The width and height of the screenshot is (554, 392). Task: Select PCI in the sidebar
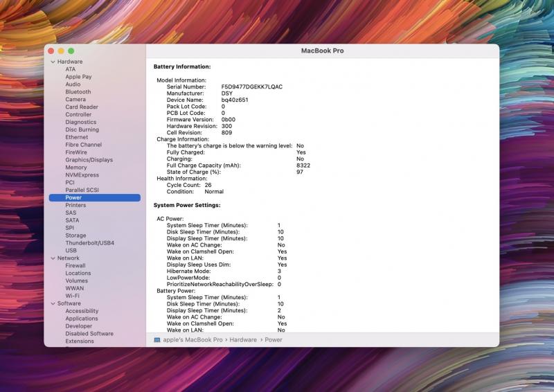pyautogui.click(x=70, y=182)
